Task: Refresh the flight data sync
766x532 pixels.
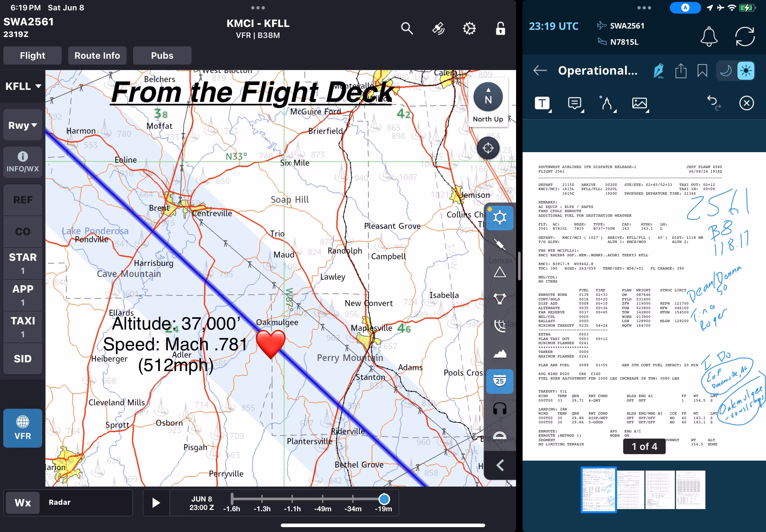Action: pyautogui.click(x=745, y=36)
